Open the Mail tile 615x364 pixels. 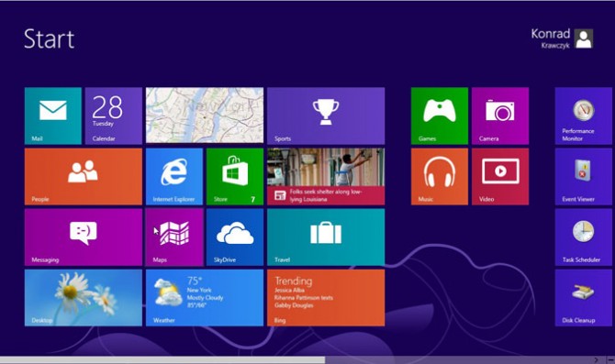coord(53,116)
